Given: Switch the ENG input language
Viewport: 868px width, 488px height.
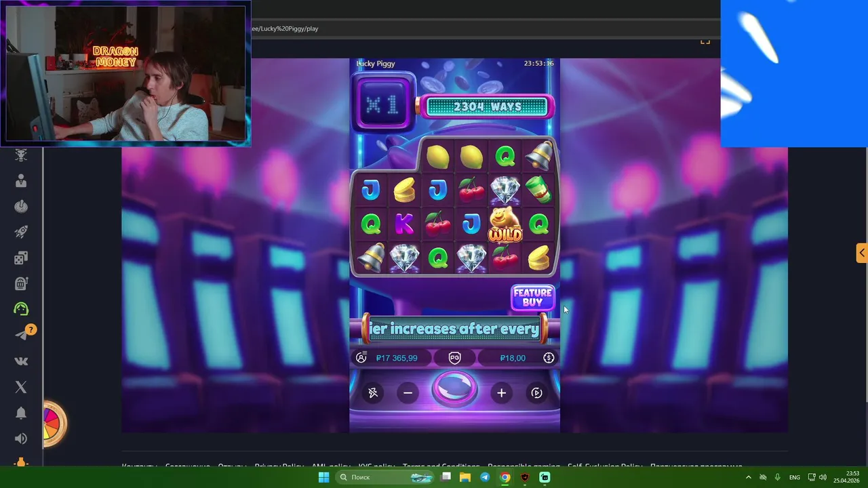Looking at the screenshot, I should click(794, 477).
